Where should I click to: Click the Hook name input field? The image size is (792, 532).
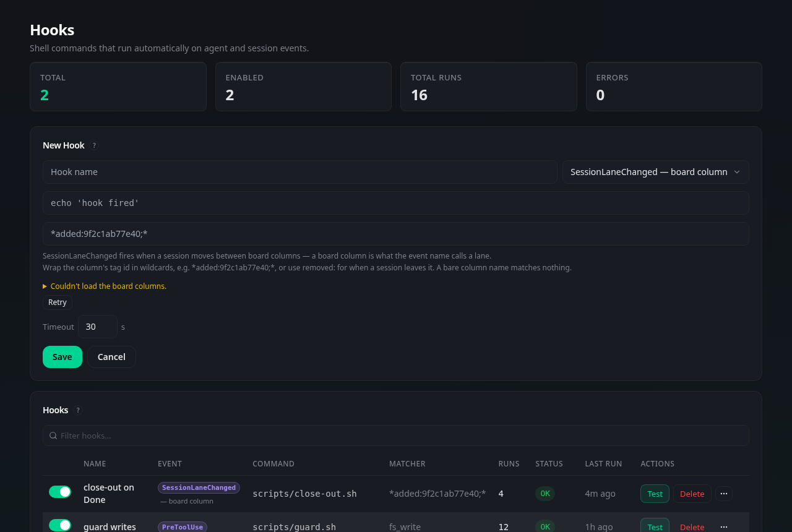[300, 172]
